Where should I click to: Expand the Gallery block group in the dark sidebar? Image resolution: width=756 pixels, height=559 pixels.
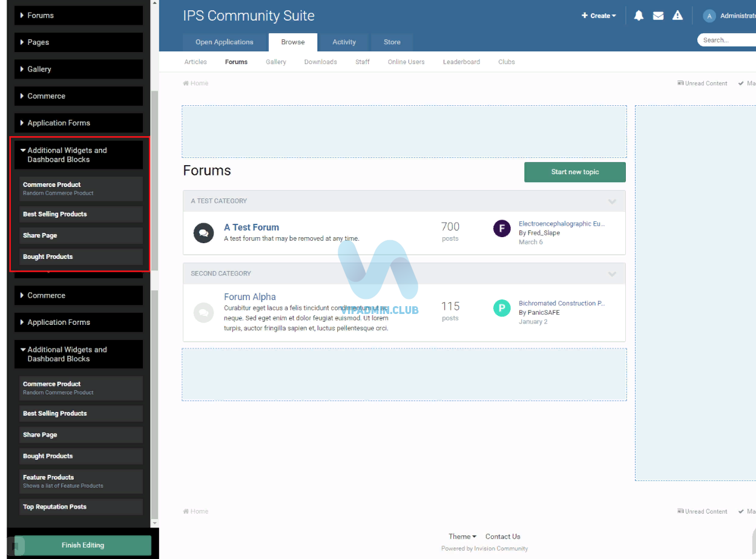[79, 69]
